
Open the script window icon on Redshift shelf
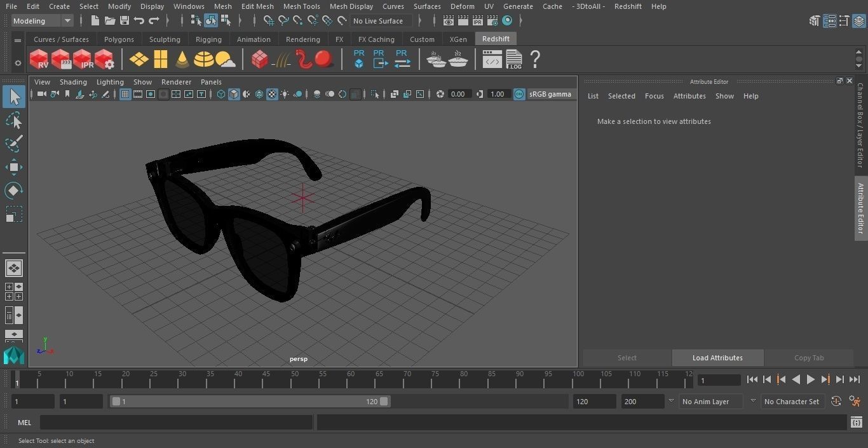(492, 60)
